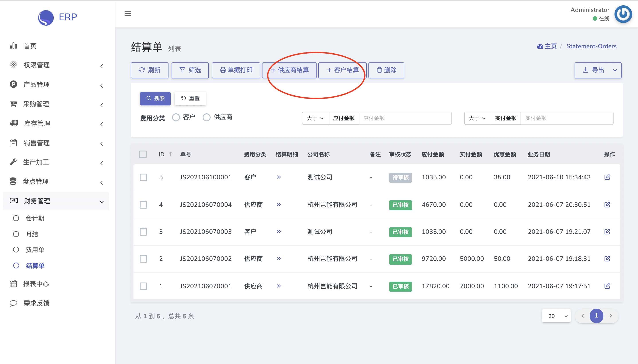Click the 主页 dashboard breadcrumb icon
The image size is (638, 364).
point(540,46)
